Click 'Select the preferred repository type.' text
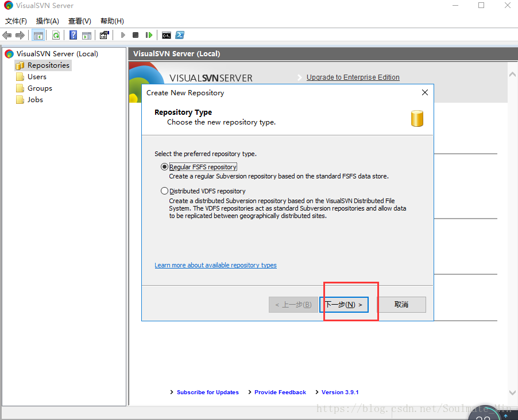Image resolution: width=518 pixels, height=420 pixels. pos(206,154)
